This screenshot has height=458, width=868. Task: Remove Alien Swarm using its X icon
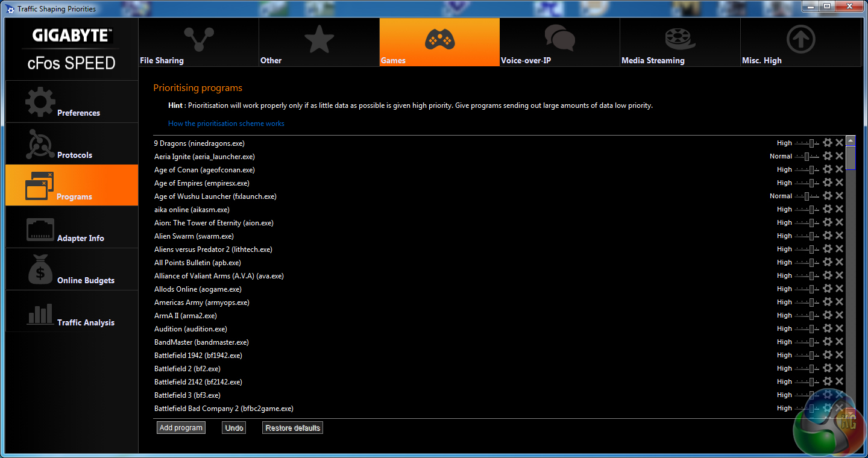pos(839,236)
